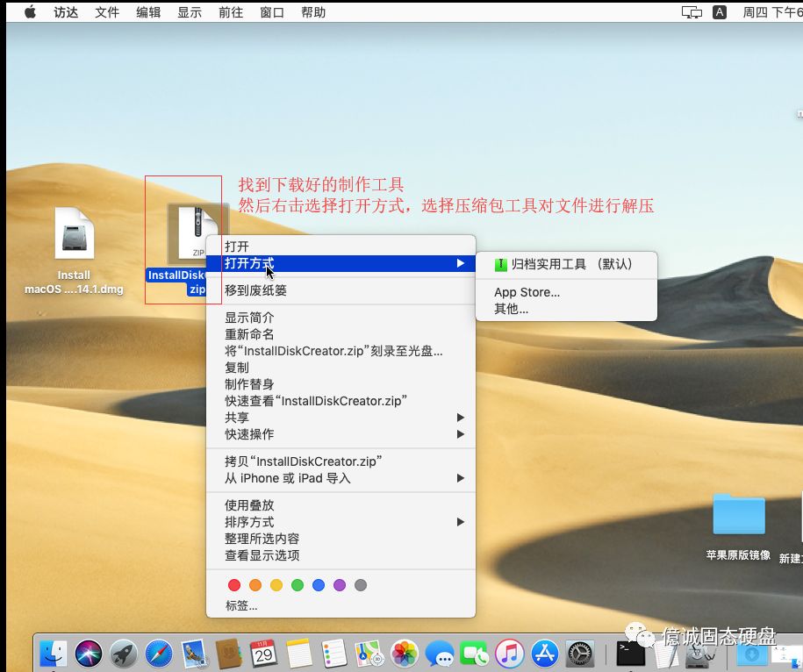Open Notes app in the Dock
803x672 pixels.
coord(299,653)
